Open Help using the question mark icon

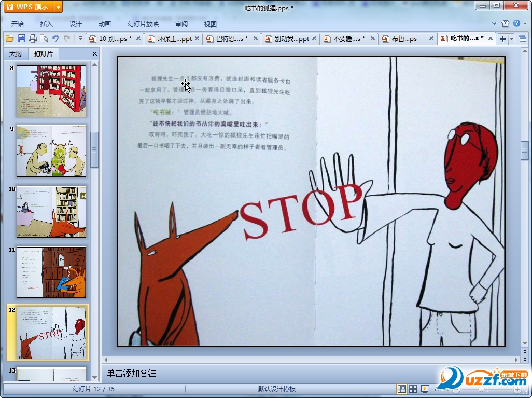(516, 23)
